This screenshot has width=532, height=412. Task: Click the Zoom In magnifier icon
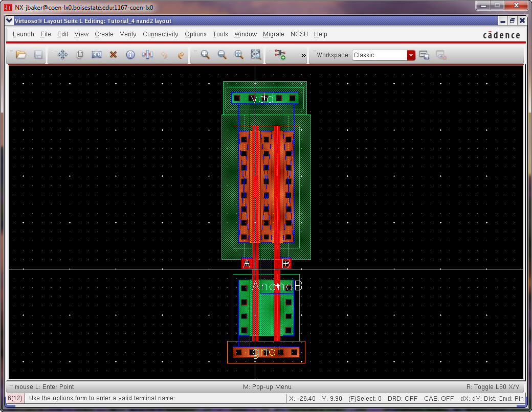tap(205, 55)
